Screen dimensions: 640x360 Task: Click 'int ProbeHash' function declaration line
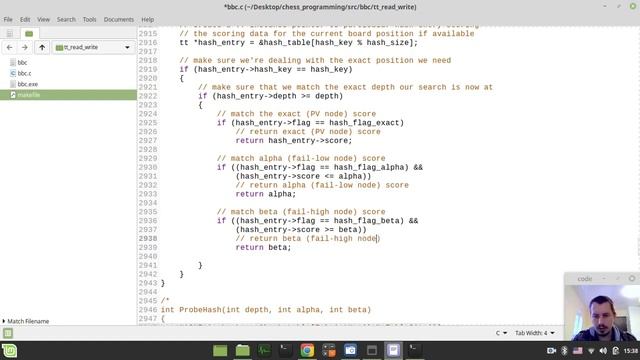266,310
